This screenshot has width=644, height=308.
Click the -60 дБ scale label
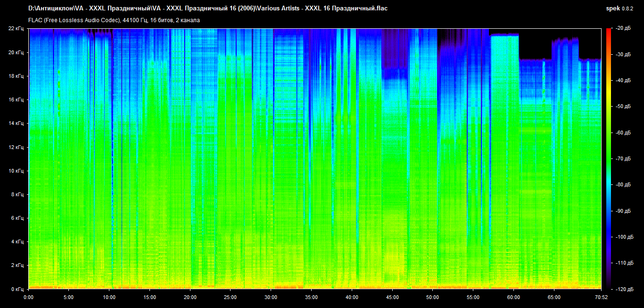(x=623, y=133)
